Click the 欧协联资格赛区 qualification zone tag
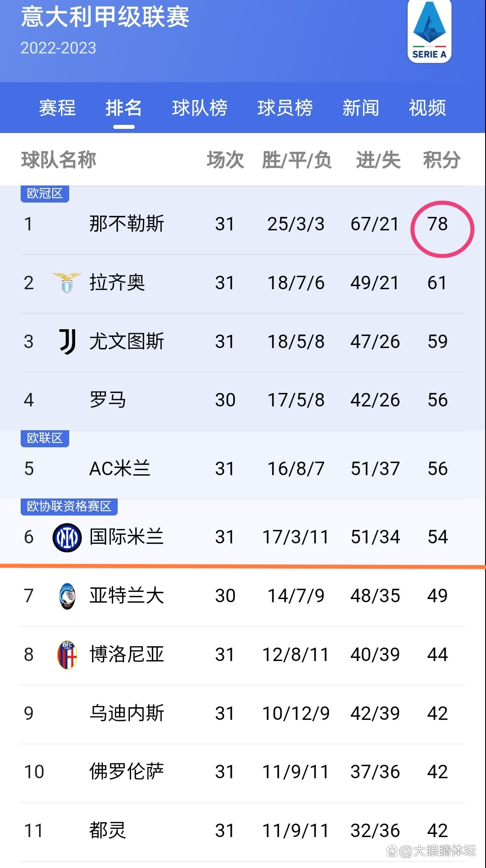The width and height of the screenshot is (486, 868). [68, 507]
